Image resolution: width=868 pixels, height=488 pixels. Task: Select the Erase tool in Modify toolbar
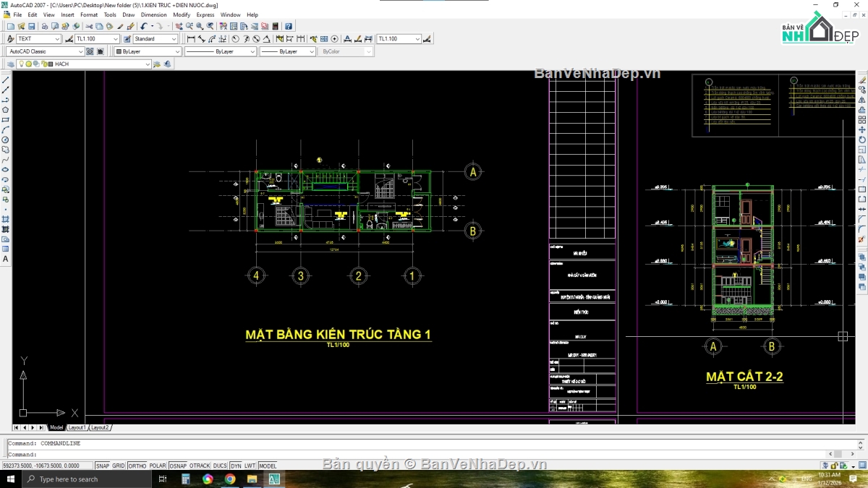[861, 80]
